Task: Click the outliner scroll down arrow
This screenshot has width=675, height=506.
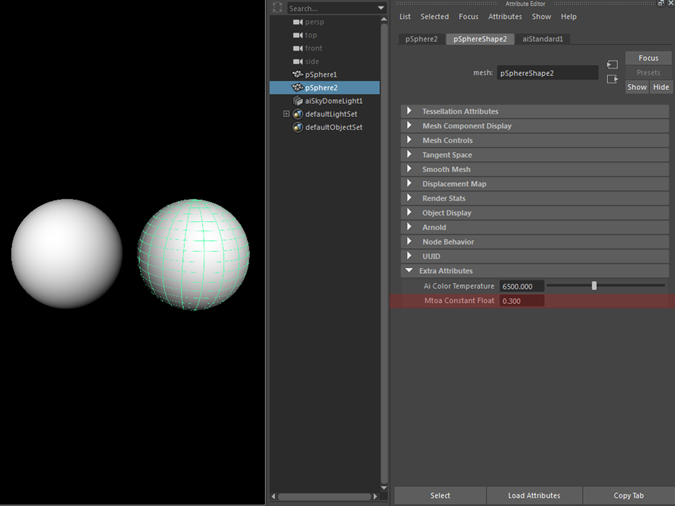Action: tap(384, 488)
